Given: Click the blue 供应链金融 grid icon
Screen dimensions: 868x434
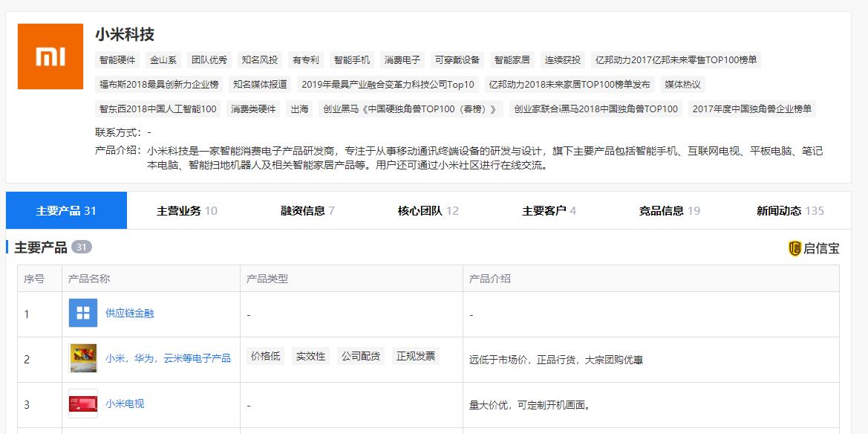Looking at the screenshot, I should 83,313.
